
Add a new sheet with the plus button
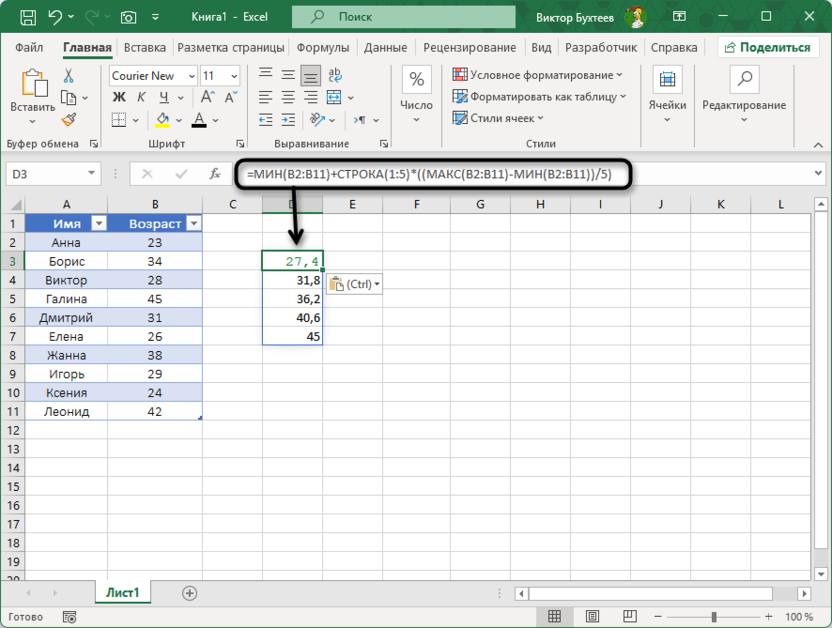(188, 592)
